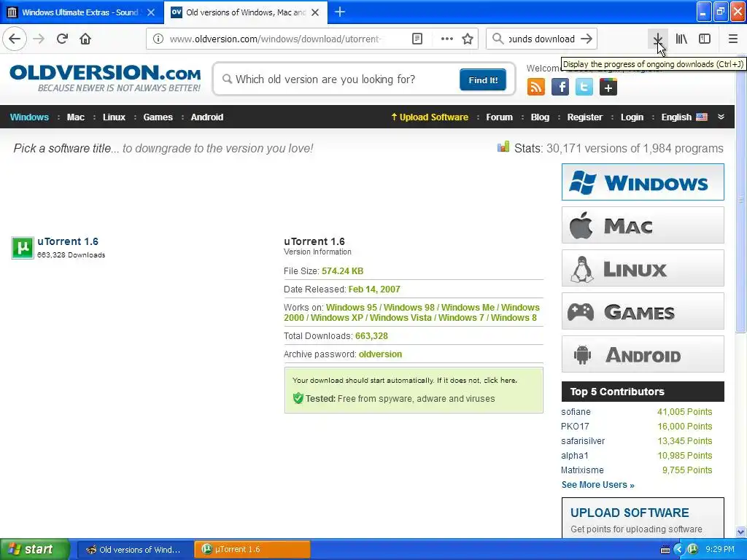
Task: Expand the navigation bar double-chevron
Action: [721, 117]
